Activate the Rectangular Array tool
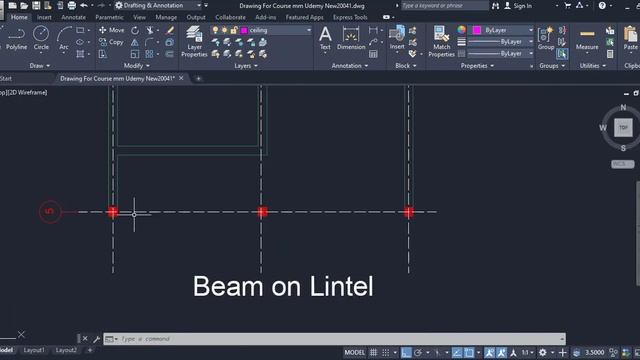The image size is (640, 360). pyautogui.click(x=149, y=54)
